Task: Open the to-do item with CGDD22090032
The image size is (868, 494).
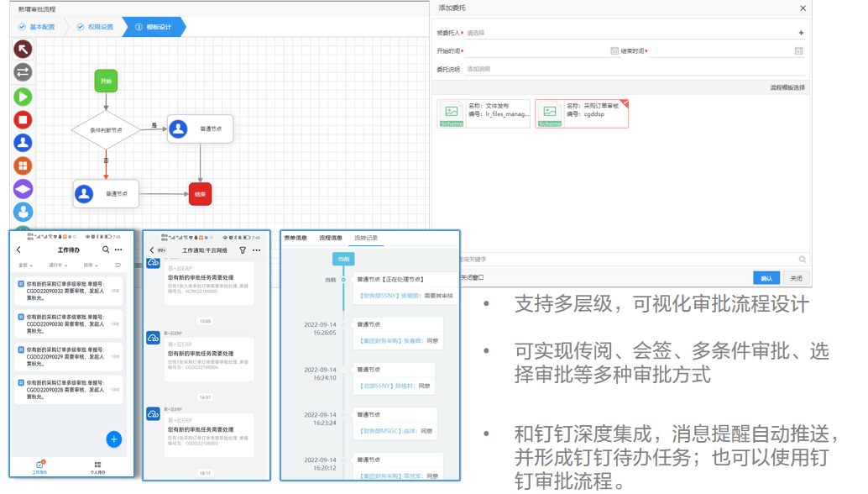Action: point(69,291)
